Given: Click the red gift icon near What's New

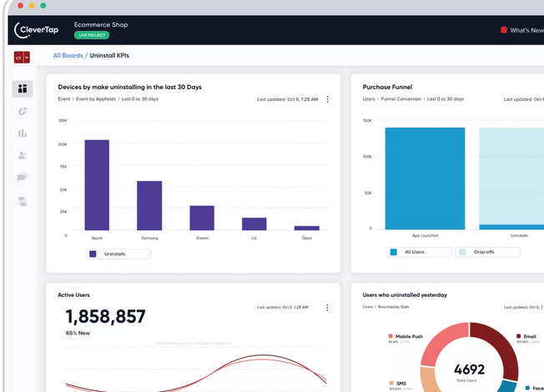Looking at the screenshot, I should pyautogui.click(x=504, y=30).
